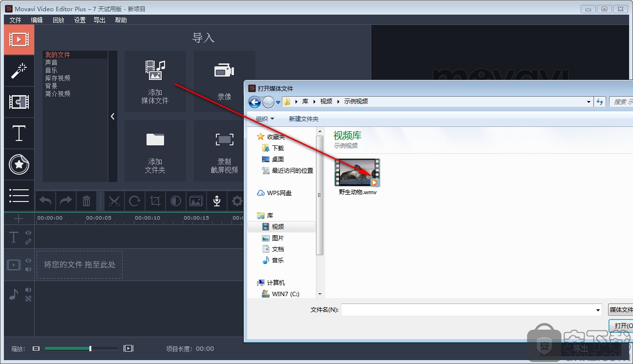Click the refresh button beside address bar
This screenshot has height=364, width=633.
(600, 101)
